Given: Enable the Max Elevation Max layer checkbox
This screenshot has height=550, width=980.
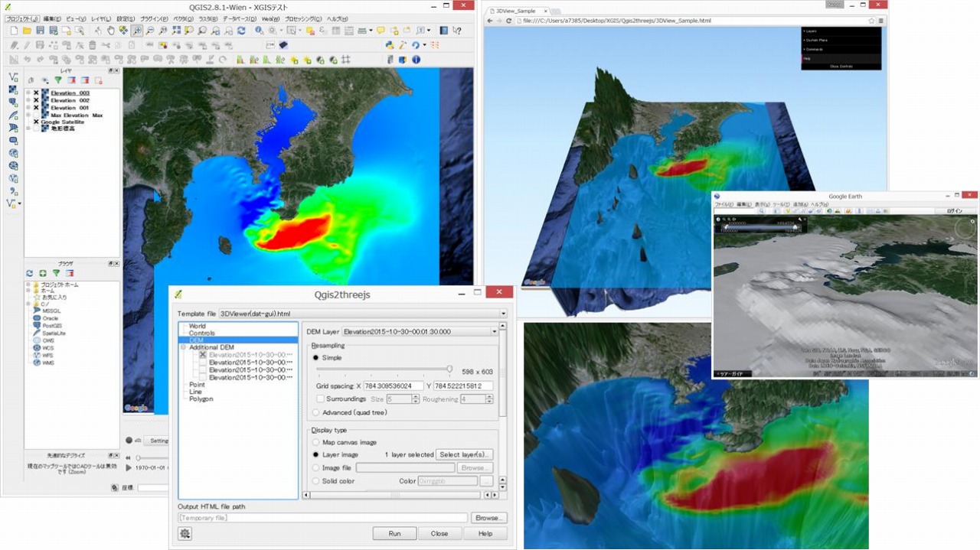Looking at the screenshot, I should pos(36,115).
